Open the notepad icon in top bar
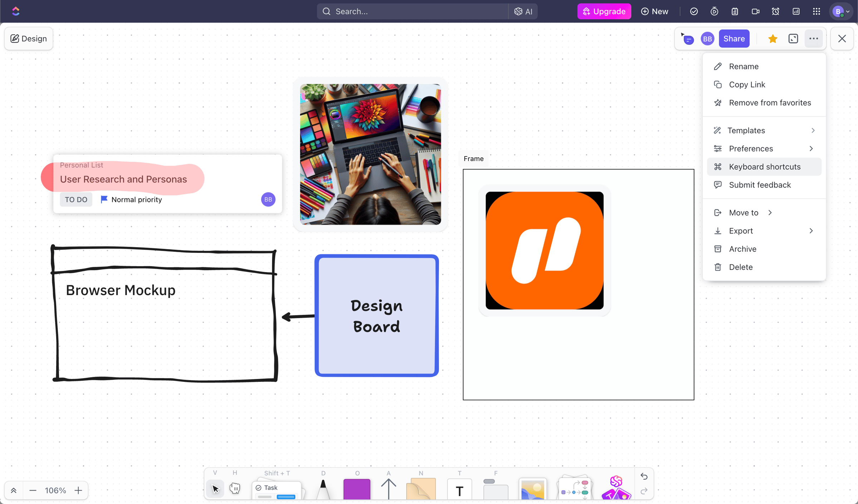The height and width of the screenshot is (504, 858). pos(734,11)
